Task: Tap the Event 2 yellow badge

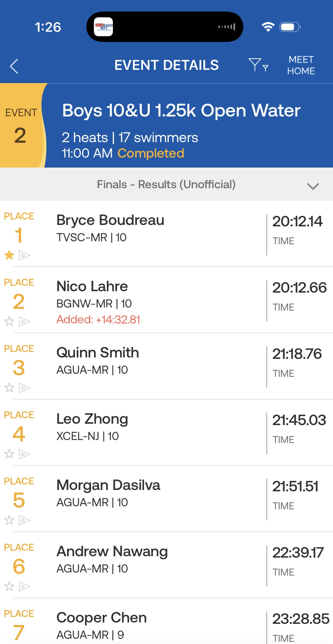Action: click(x=21, y=126)
